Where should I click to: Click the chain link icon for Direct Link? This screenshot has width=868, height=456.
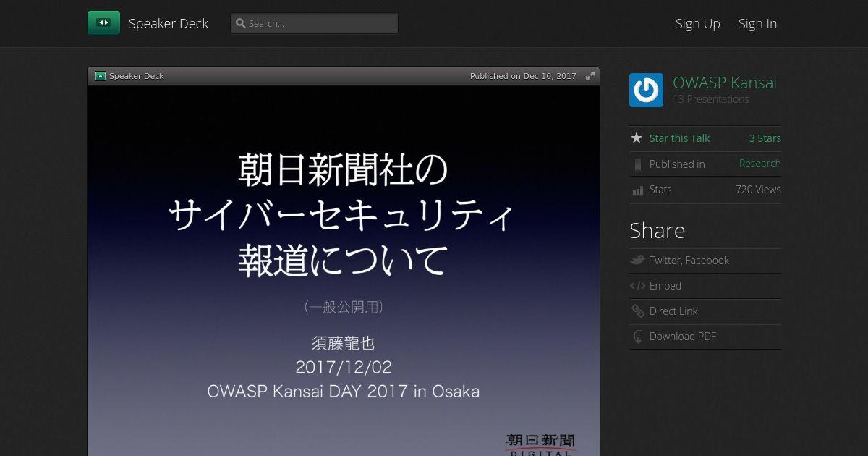click(x=637, y=311)
